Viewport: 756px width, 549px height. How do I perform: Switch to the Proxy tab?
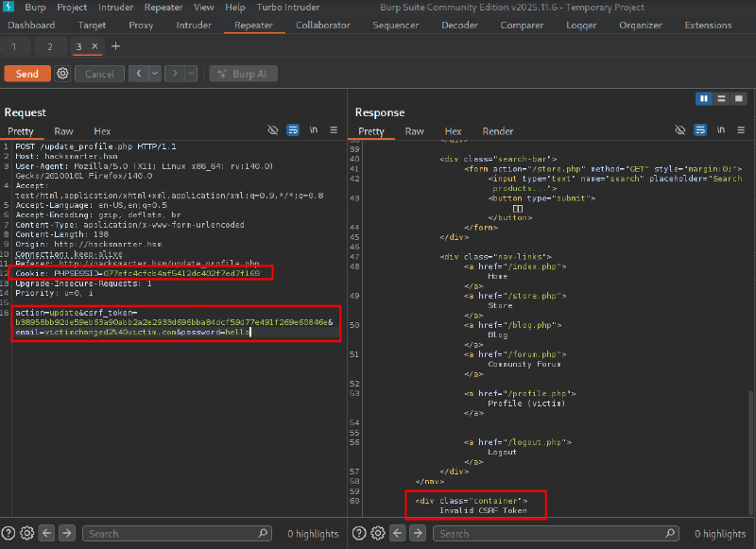click(141, 26)
